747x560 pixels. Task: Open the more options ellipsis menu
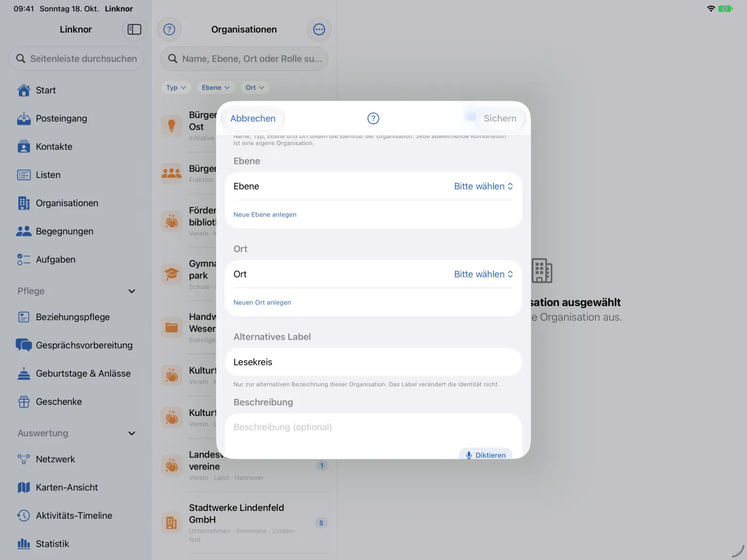point(319,29)
